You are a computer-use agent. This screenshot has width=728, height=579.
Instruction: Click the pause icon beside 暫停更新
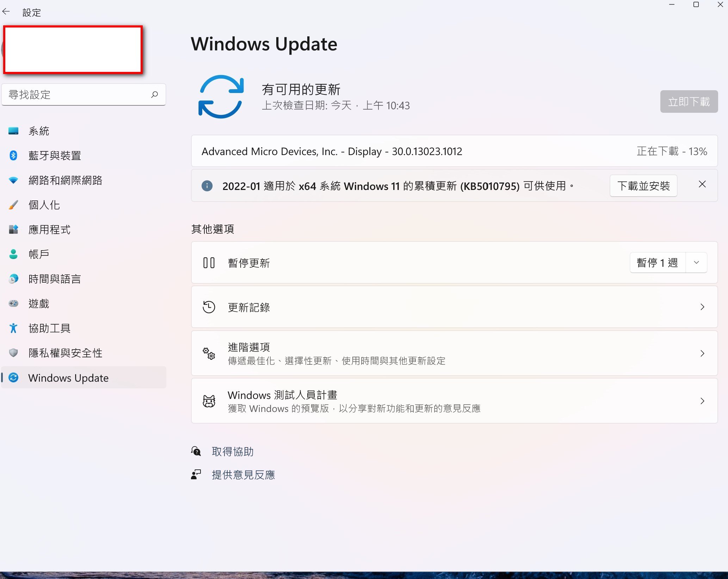tap(209, 263)
